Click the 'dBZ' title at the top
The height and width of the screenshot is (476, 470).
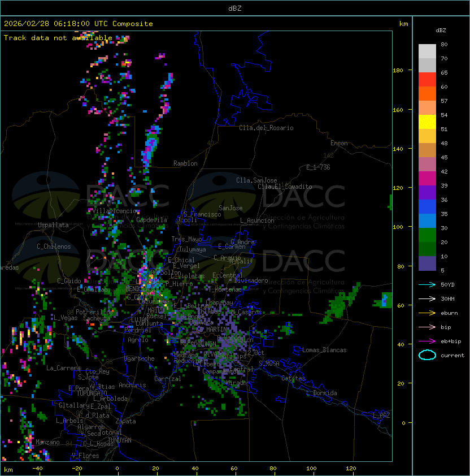tap(235, 8)
